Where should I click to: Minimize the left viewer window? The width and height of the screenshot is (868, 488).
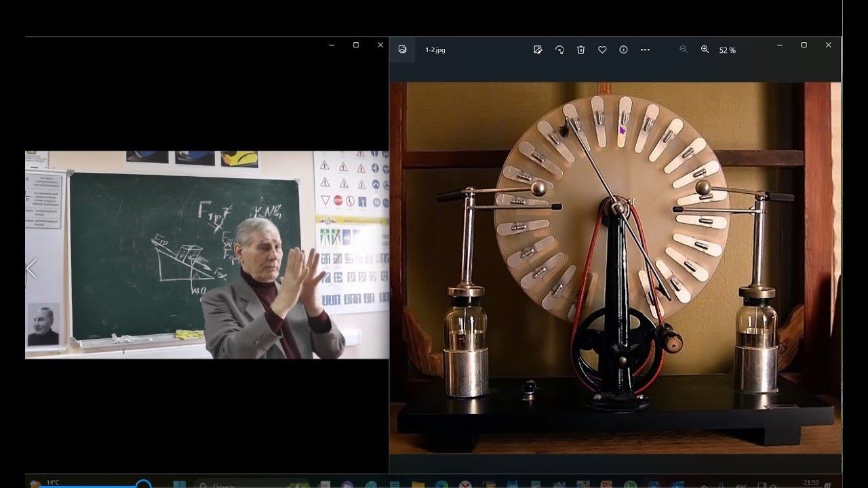pyautogui.click(x=332, y=45)
